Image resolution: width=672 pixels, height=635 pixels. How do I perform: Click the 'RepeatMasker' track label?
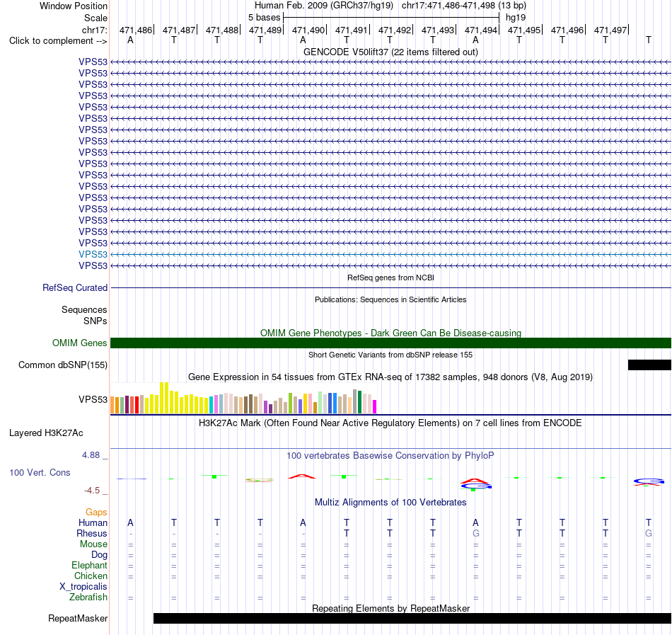[78, 618]
